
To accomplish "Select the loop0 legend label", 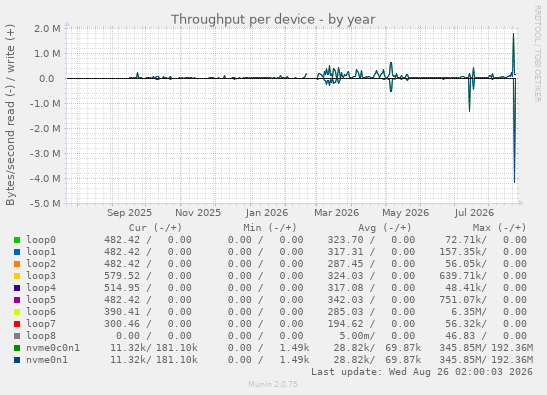I will pos(41,240).
